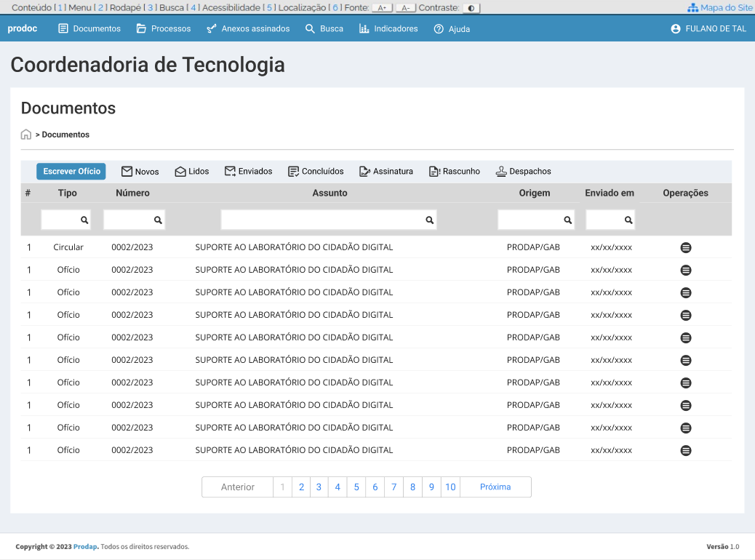Open the Despachos tab
Screen dimensions: 755x560
[523, 171]
